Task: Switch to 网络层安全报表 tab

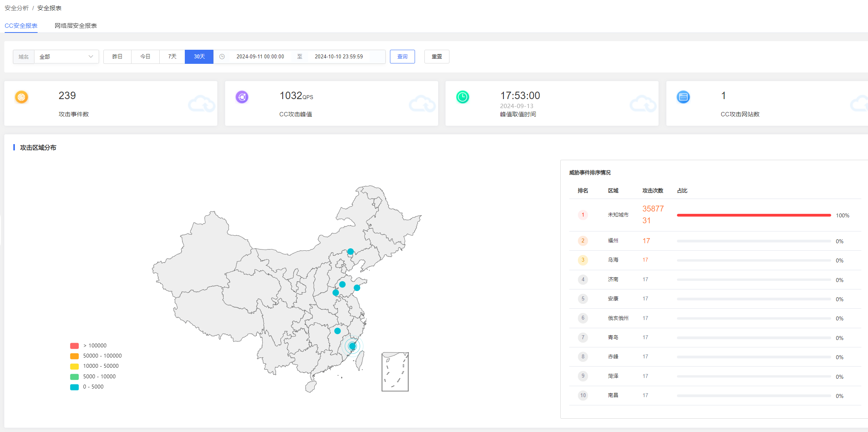Action: coord(76,25)
